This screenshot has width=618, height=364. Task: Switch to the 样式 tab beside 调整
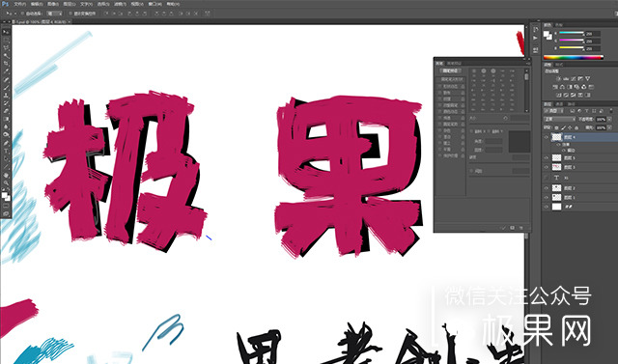click(x=559, y=65)
